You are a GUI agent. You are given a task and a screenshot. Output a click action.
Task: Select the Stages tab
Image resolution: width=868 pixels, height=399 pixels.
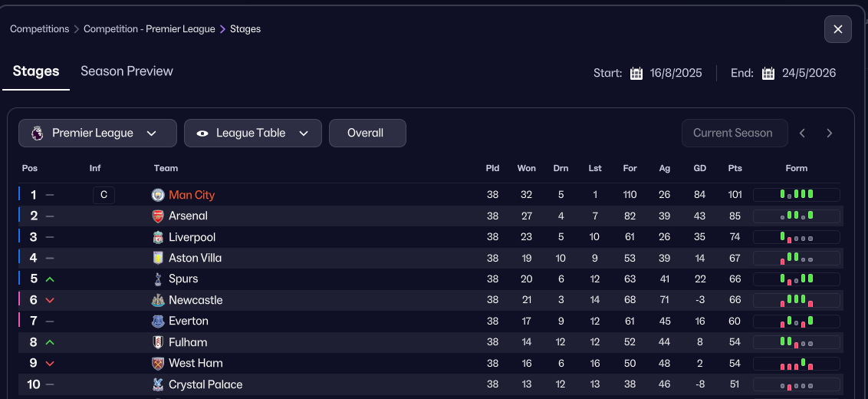click(36, 71)
